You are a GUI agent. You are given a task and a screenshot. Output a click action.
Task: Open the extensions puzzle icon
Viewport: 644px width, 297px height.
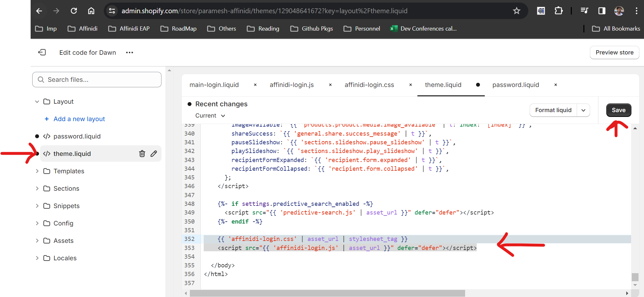[x=559, y=11]
